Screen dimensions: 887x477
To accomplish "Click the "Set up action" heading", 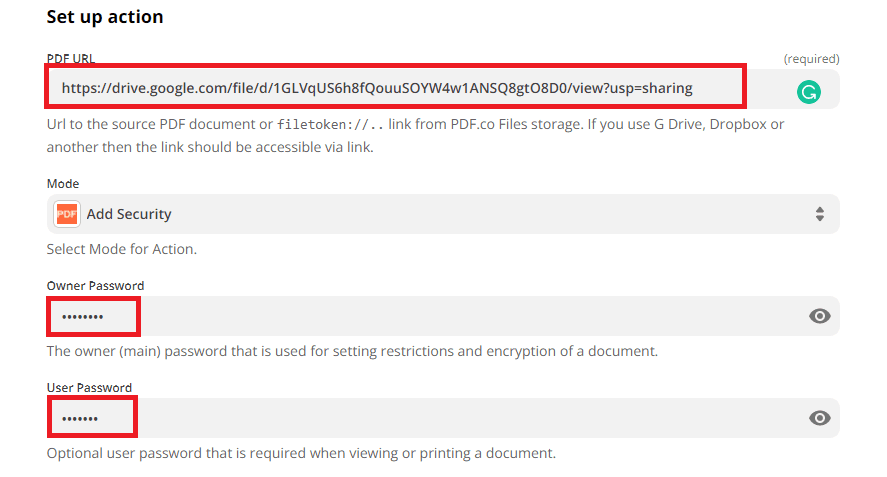I will click(x=105, y=17).
